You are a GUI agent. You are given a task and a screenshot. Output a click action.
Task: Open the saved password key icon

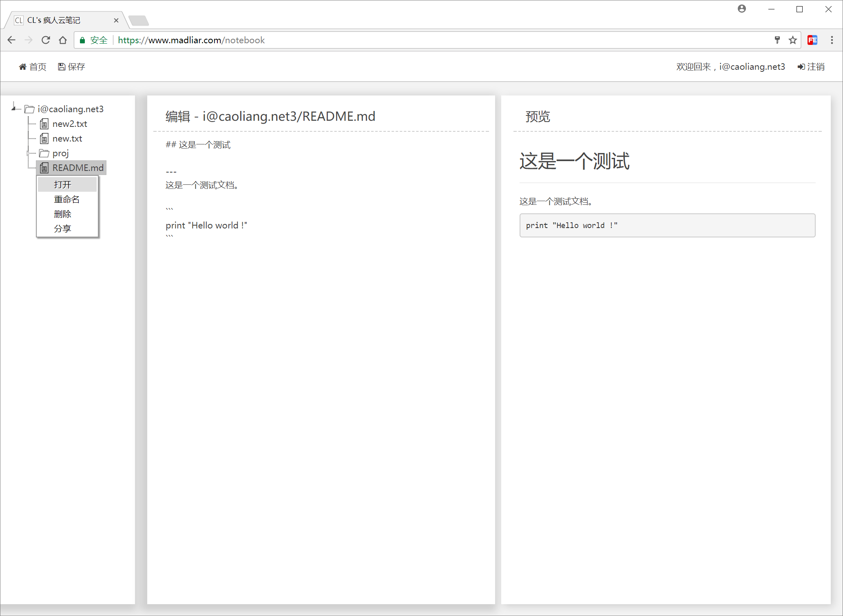tap(777, 40)
